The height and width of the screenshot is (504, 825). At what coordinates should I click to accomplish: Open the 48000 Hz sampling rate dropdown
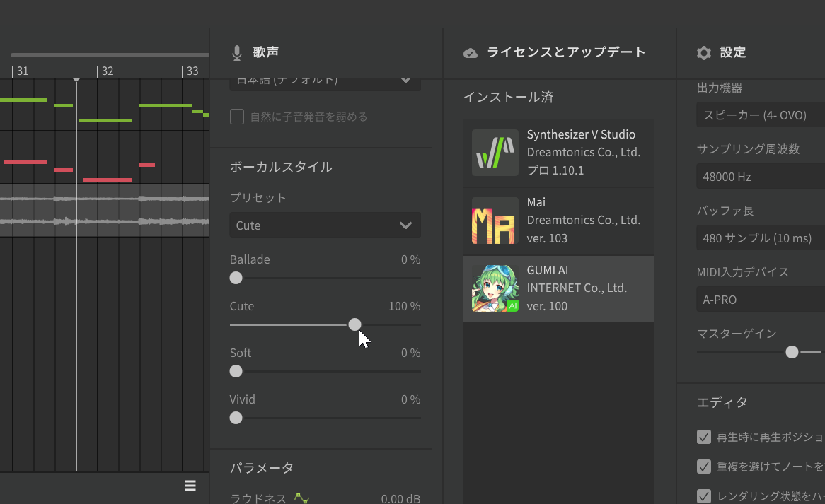761,176
